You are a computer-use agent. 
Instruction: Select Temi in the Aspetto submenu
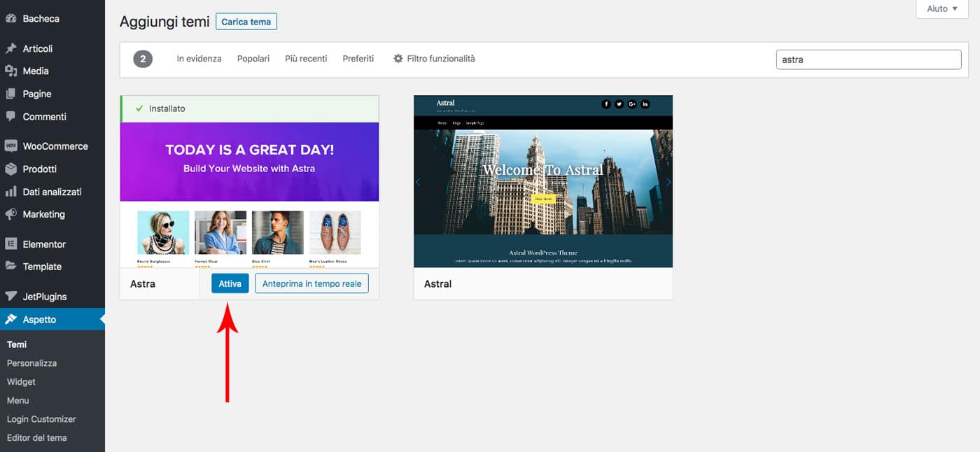click(x=17, y=344)
